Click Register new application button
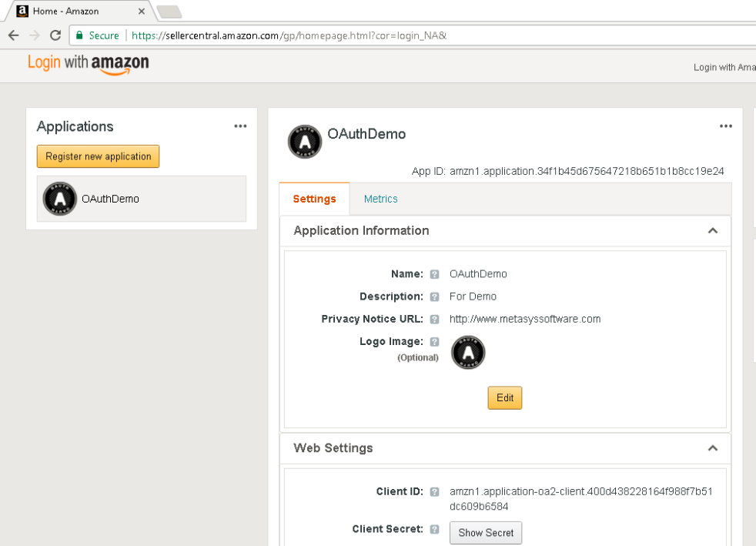Viewport: 756px width, 546px height. tap(99, 156)
